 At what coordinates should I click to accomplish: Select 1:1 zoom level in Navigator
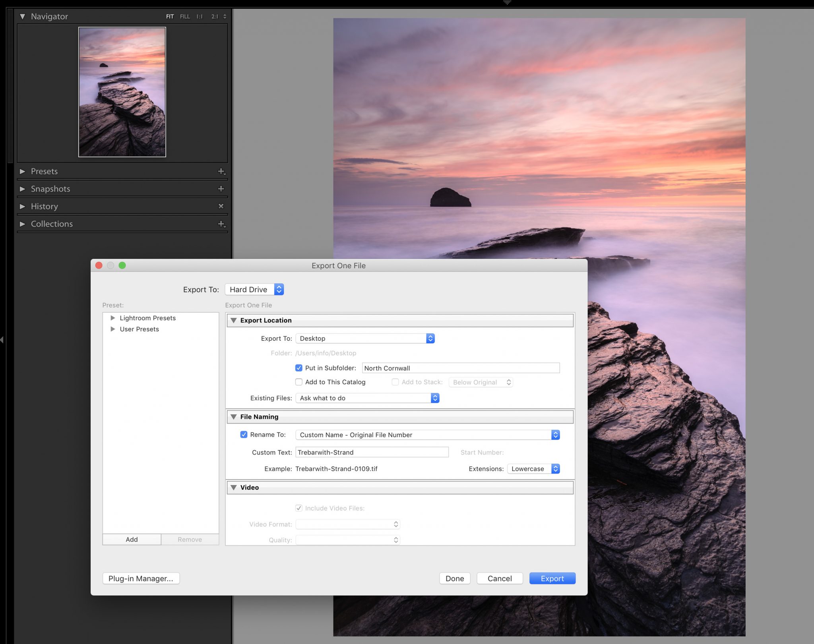point(199,16)
